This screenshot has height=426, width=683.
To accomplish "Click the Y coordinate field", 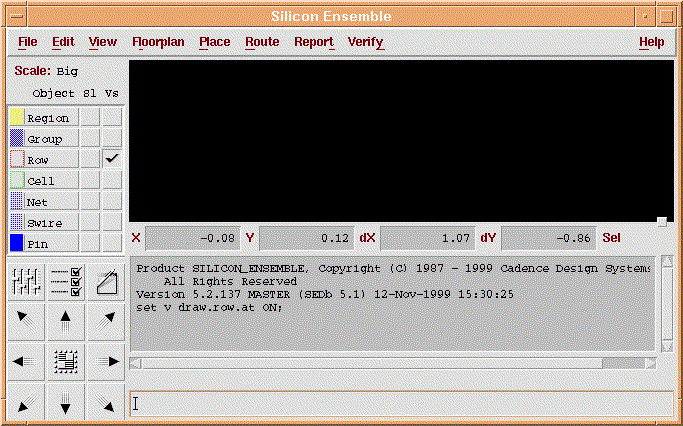I will tap(307, 238).
